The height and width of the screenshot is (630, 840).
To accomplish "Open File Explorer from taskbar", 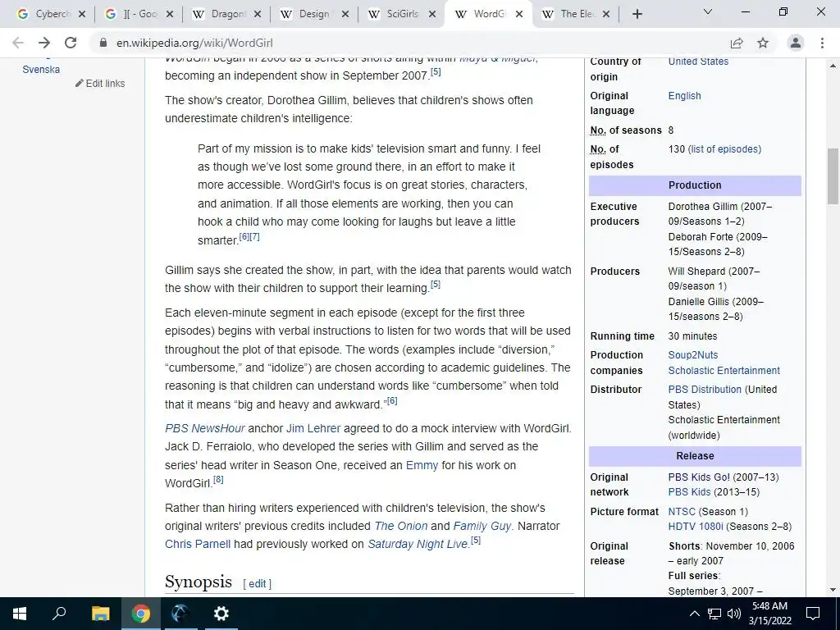I will point(100,614).
